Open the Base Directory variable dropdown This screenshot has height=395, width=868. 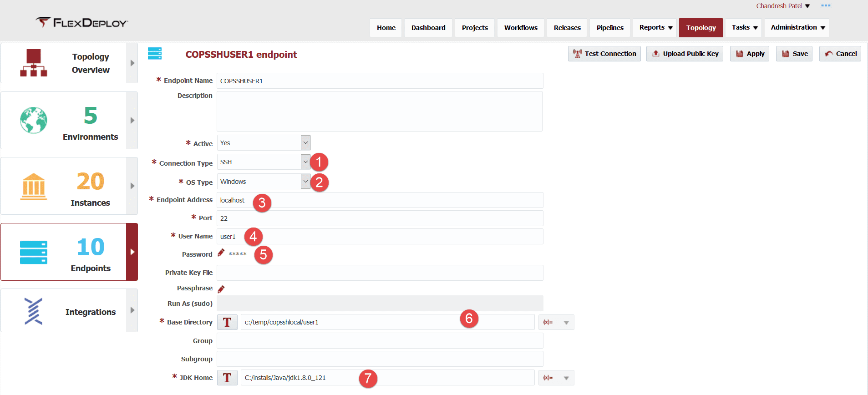pyautogui.click(x=556, y=322)
